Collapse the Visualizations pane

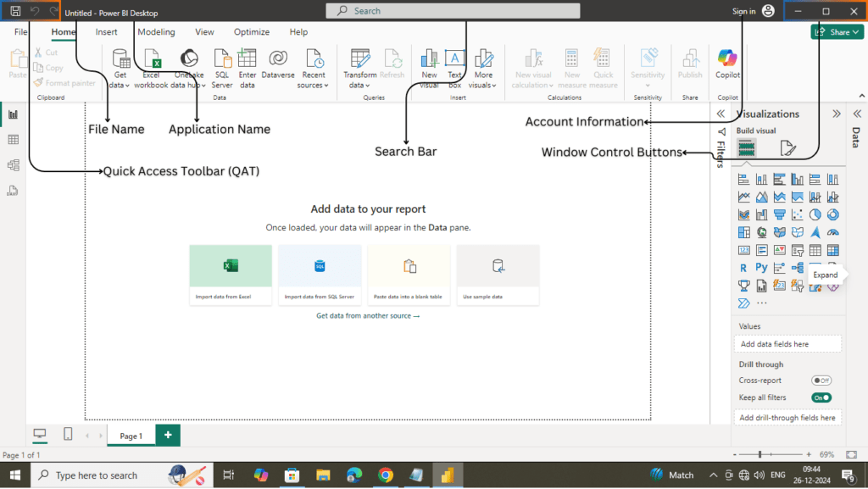(x=837, y=114)
